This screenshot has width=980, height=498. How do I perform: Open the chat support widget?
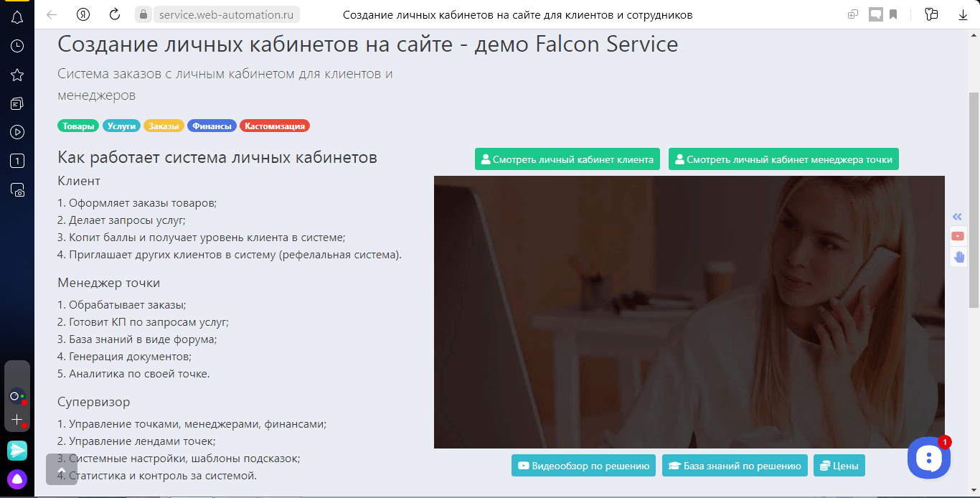click(x=929, y=458)
